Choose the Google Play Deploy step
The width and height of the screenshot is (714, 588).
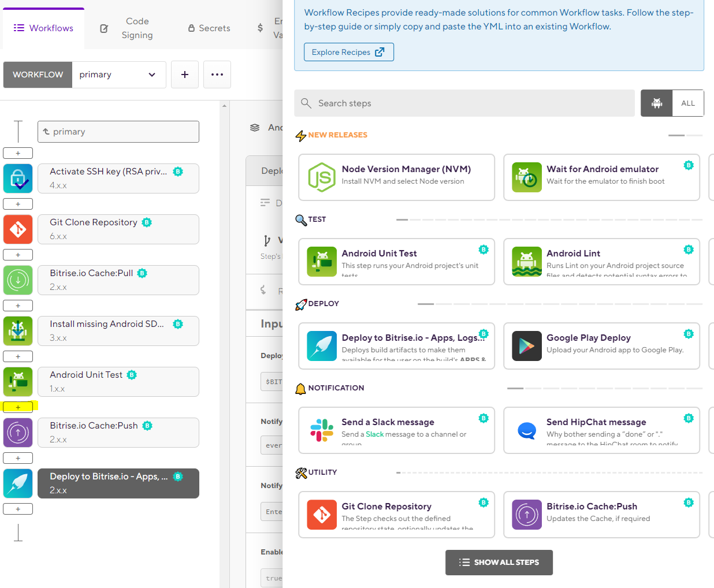[x=601, y=346]
